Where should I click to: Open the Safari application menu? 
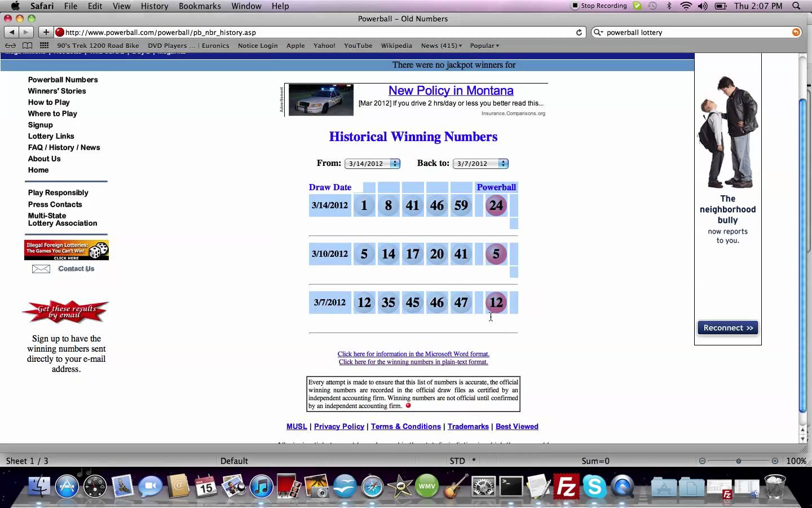(x=42, y=6)
